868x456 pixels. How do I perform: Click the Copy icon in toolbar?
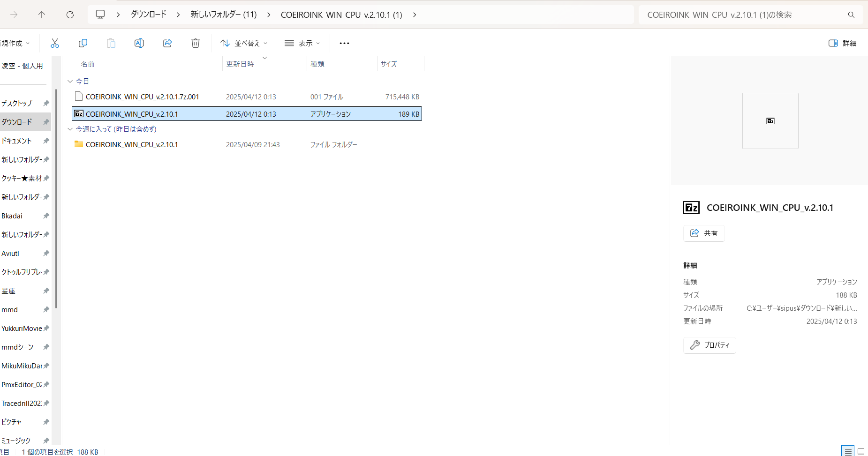click(83, 43)
